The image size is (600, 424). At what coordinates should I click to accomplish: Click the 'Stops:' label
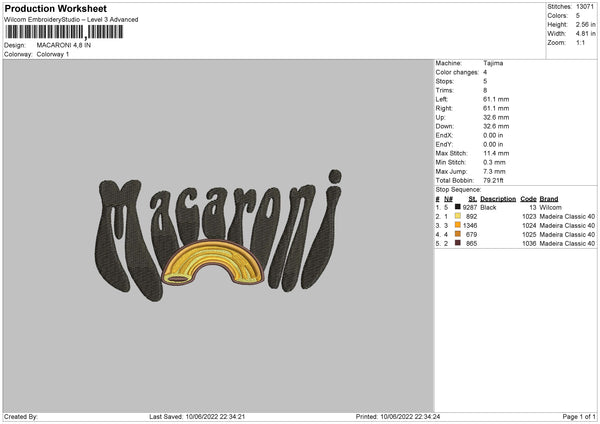click(x=445, y=81)
